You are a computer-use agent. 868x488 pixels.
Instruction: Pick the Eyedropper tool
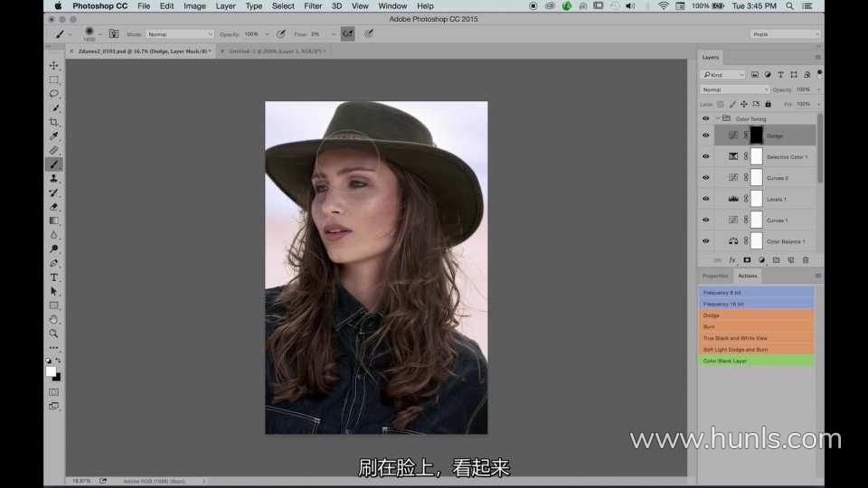coord(54,136)
